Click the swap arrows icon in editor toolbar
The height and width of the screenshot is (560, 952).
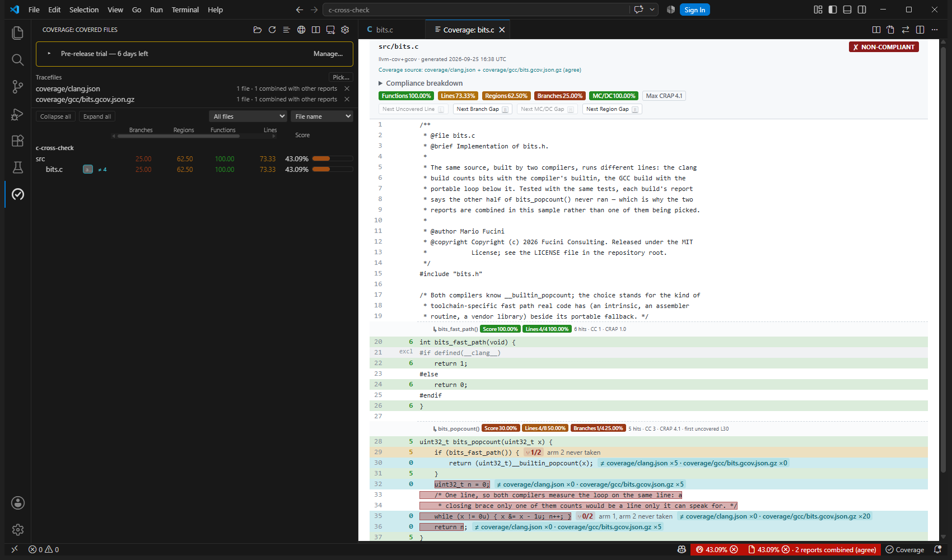pyautogui.click(x=906, y=30)
